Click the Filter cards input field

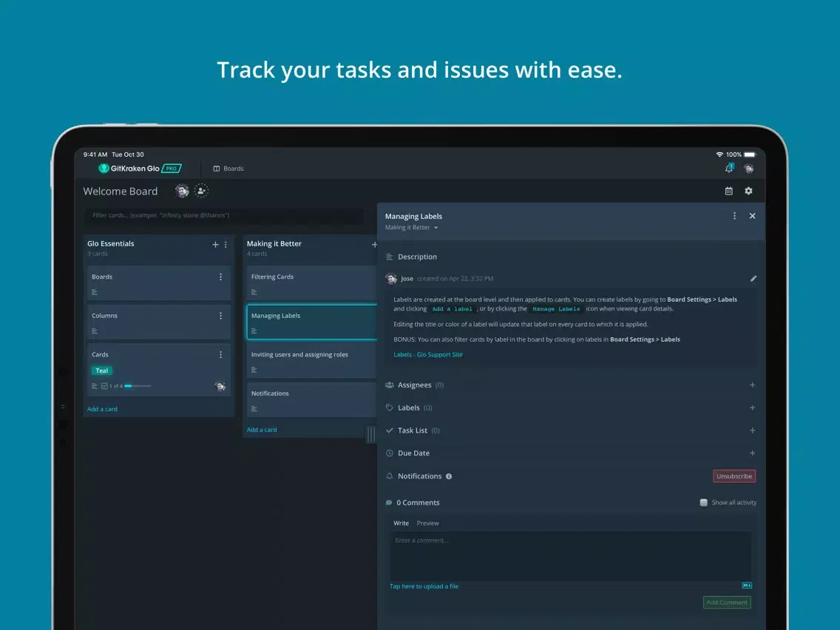223,216
